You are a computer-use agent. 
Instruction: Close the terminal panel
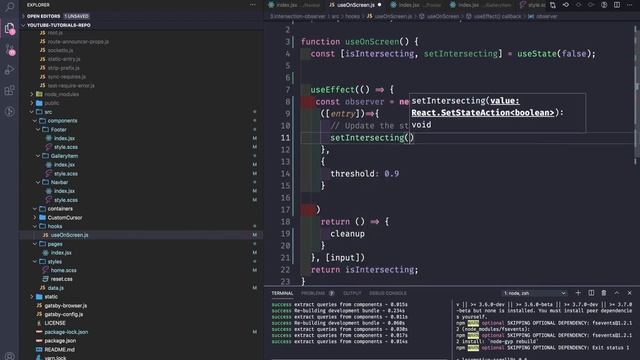629,293
